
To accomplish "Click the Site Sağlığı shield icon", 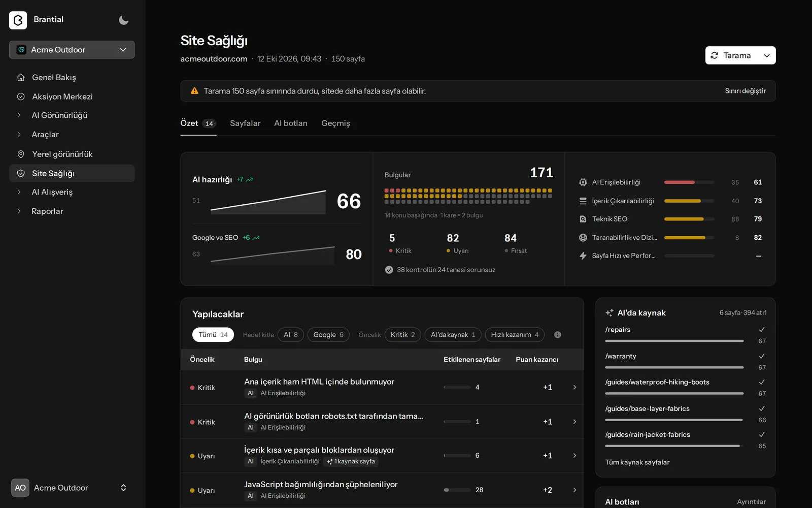I will (x=21, y=173).
